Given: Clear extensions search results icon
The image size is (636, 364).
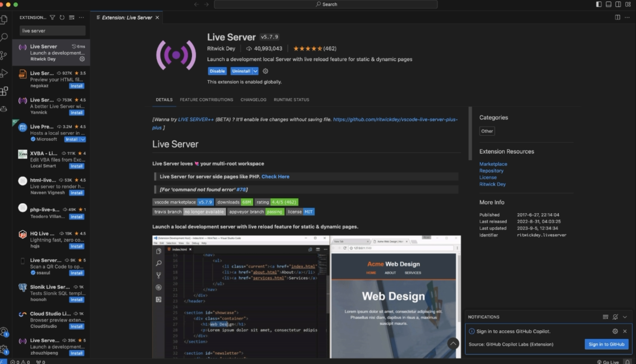Looking at the screenshot, I should coord(72,18).
